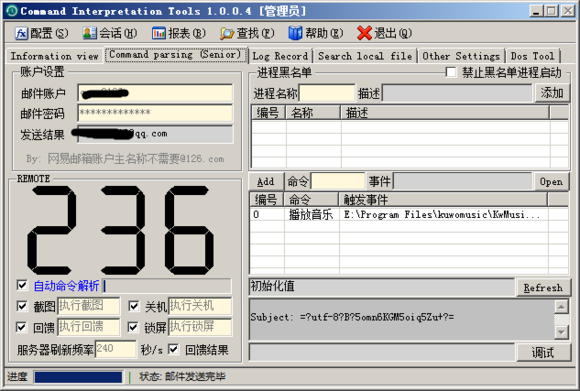
Task: Go to the Search local file tab
Action: tap(365, 56)
